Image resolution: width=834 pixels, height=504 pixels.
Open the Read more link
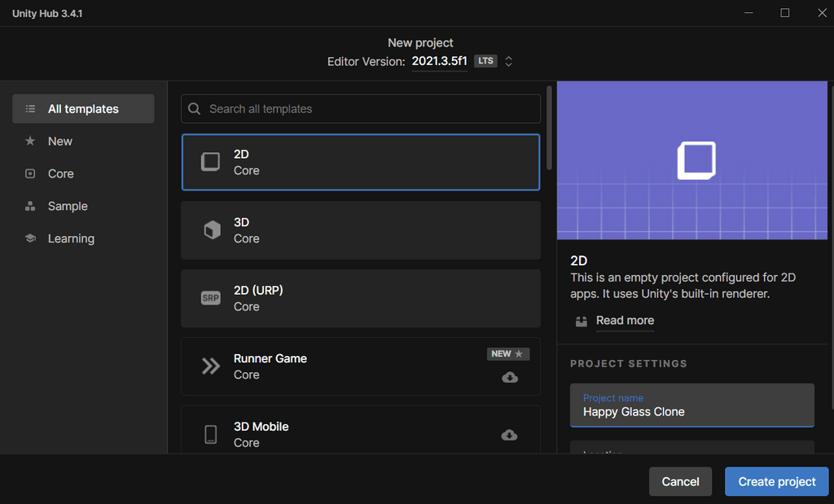[625, 321]
